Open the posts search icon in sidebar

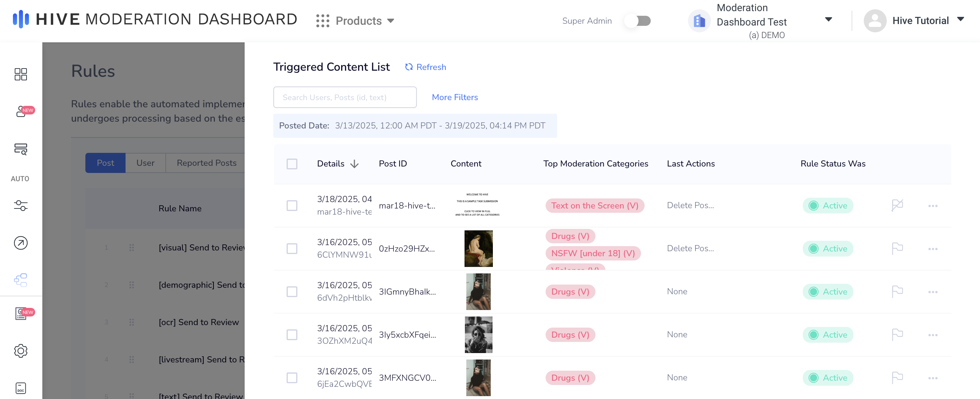pyautogui.click(x=20, y=149)
